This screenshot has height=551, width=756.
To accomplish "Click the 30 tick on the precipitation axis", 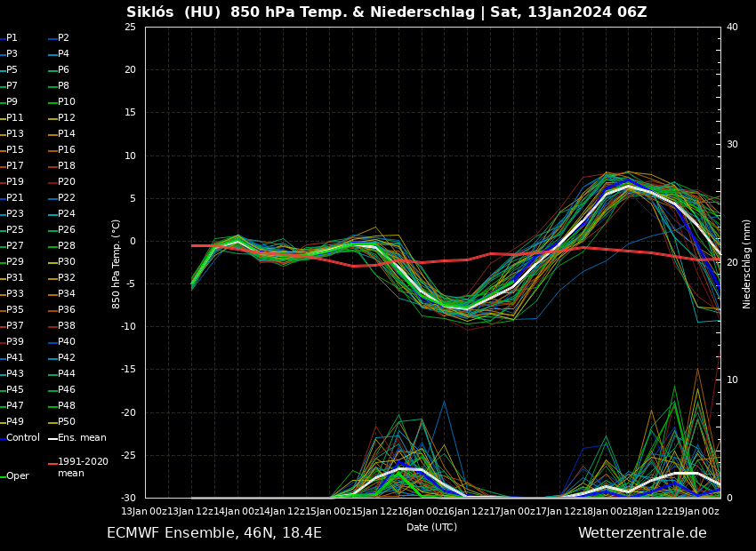I will (732, 145).
